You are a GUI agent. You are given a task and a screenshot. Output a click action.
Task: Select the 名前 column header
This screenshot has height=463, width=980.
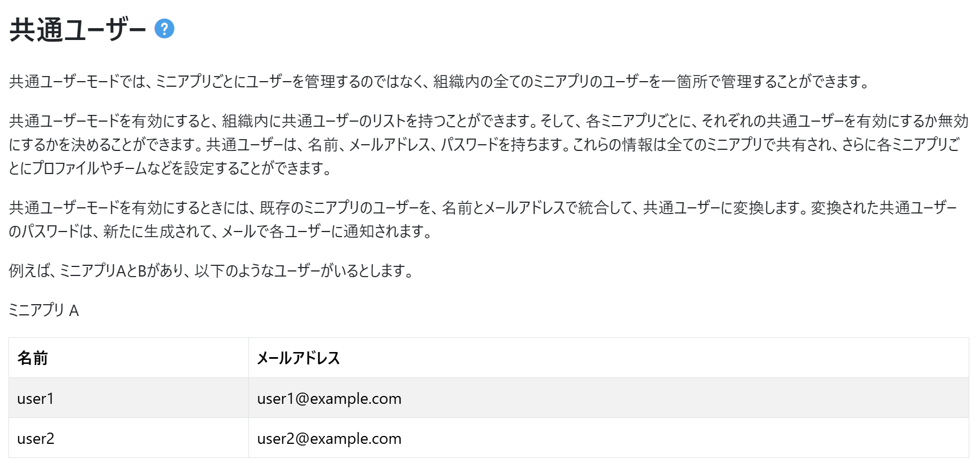click(x=33, y=358)
